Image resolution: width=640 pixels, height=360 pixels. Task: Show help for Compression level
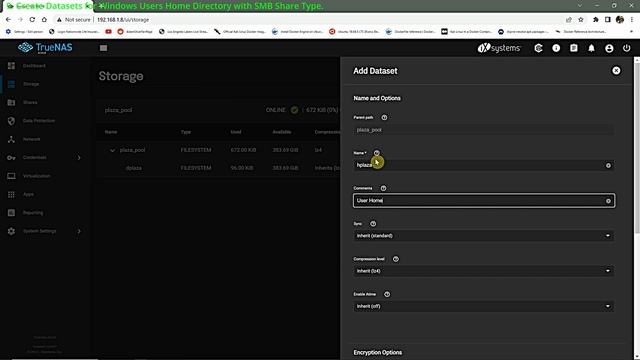[x=396, y=259]
